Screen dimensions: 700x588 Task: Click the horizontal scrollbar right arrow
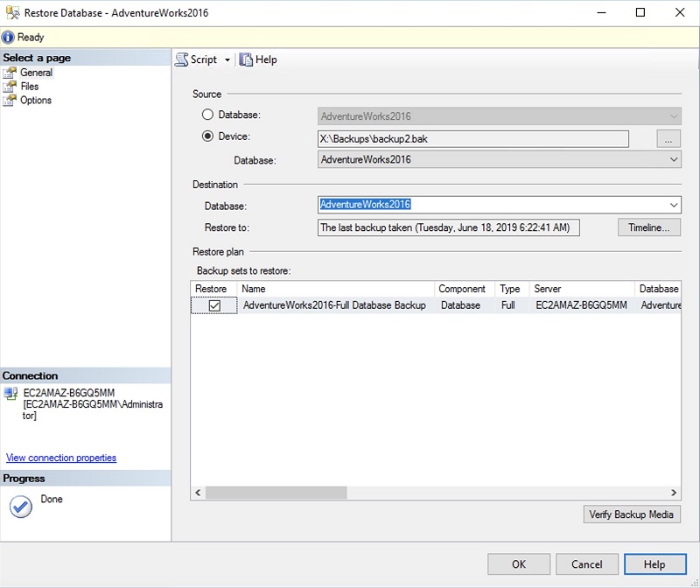click(x=674, y=493)
